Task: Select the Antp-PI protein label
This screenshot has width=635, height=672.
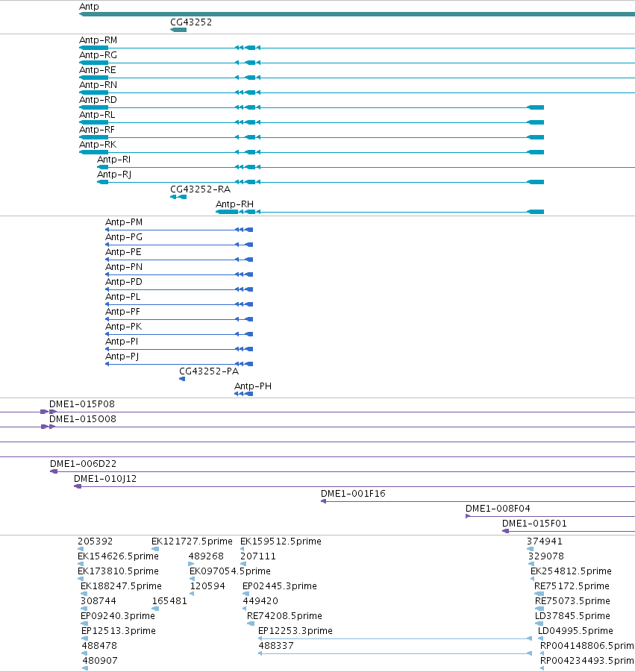Action: click(x=122, y=342)
